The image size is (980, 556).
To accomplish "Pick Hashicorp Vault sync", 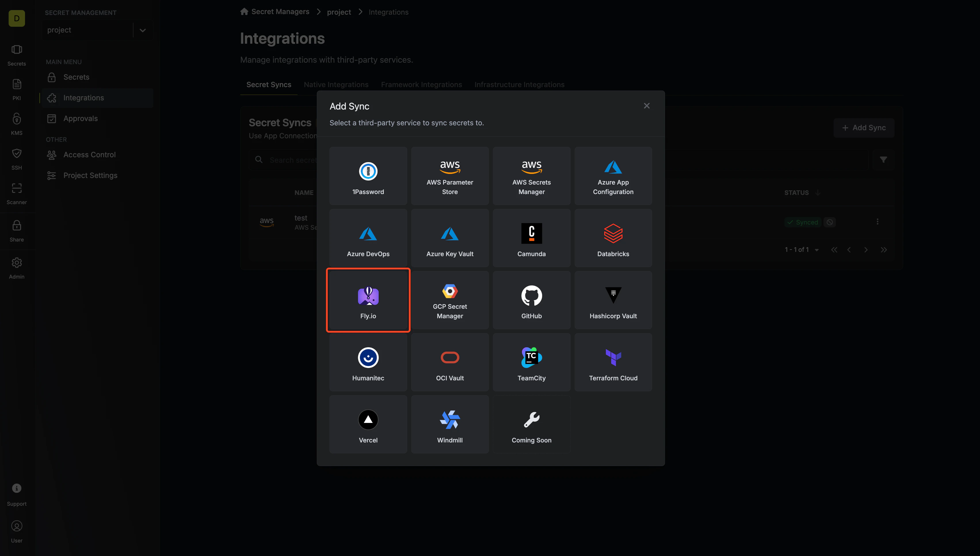I will 613,300.
